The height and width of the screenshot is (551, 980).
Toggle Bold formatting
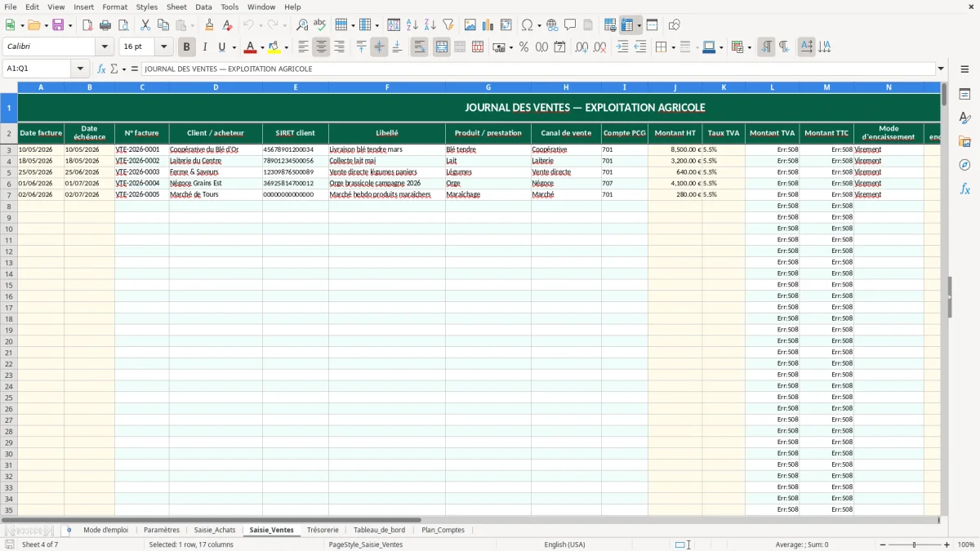point(187,47)
